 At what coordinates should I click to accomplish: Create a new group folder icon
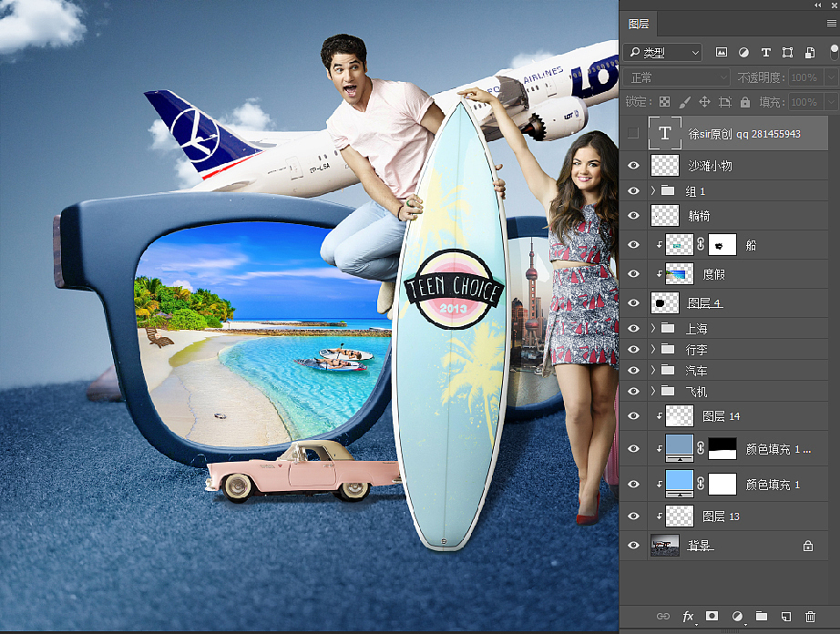[x=762, y=617]
